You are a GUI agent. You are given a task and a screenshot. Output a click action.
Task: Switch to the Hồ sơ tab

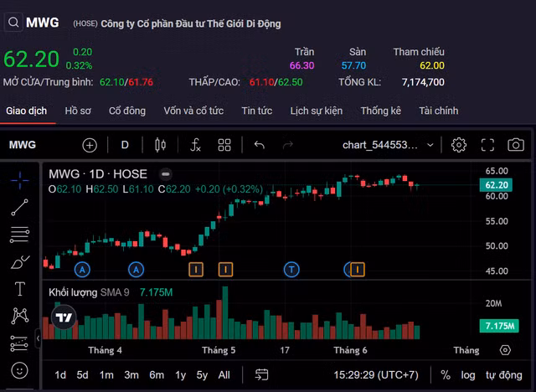pos(78,111)
